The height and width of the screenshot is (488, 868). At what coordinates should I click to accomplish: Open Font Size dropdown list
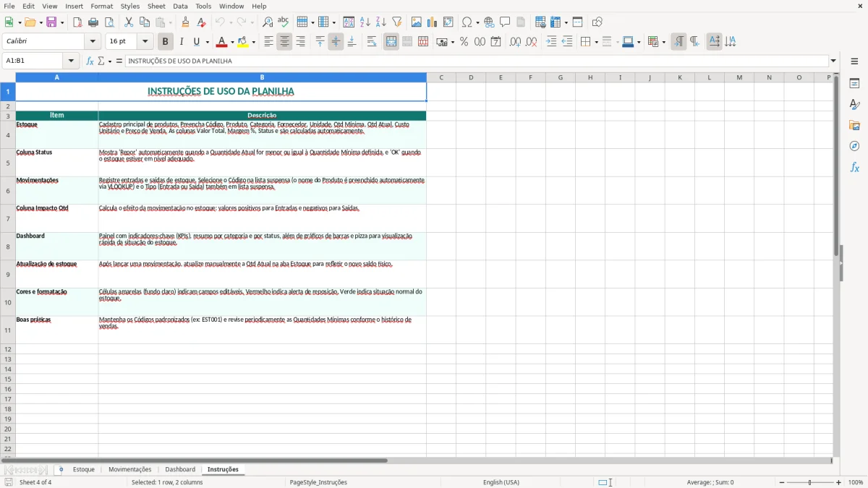pos(145,42)
